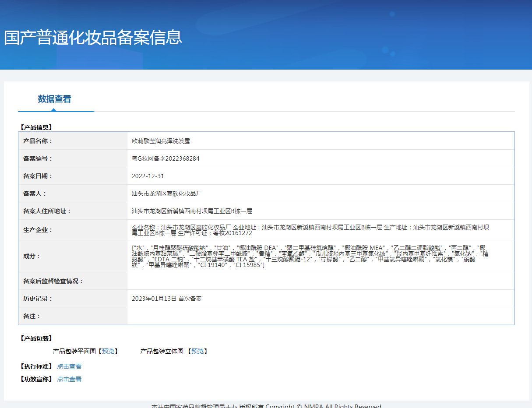Open 预览 link for 产品包装立体图

tap(197, 351)
